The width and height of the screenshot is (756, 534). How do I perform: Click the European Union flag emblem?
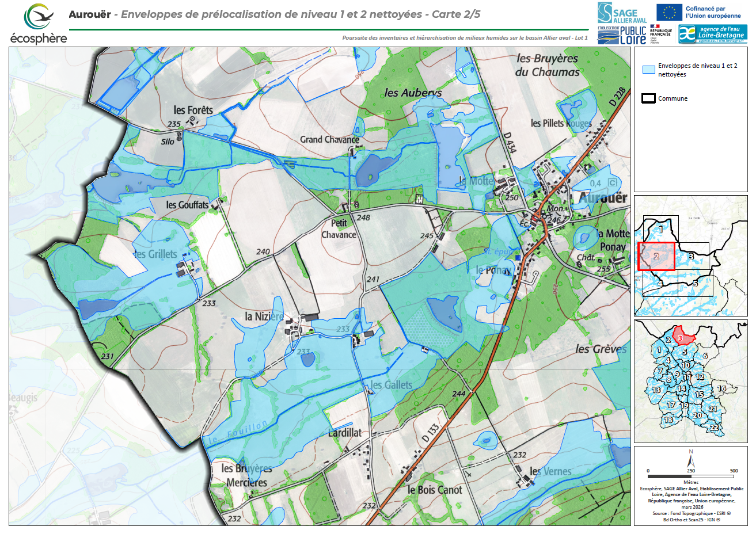tap(669, 12)
